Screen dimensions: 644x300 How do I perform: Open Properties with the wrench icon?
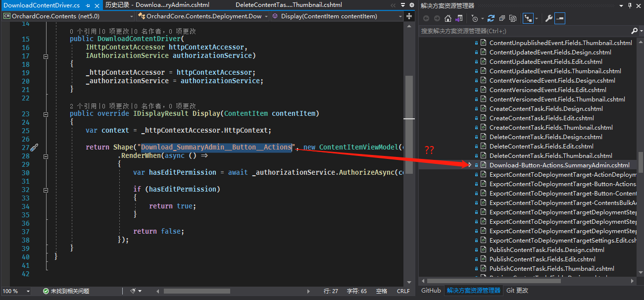point(548,18)
